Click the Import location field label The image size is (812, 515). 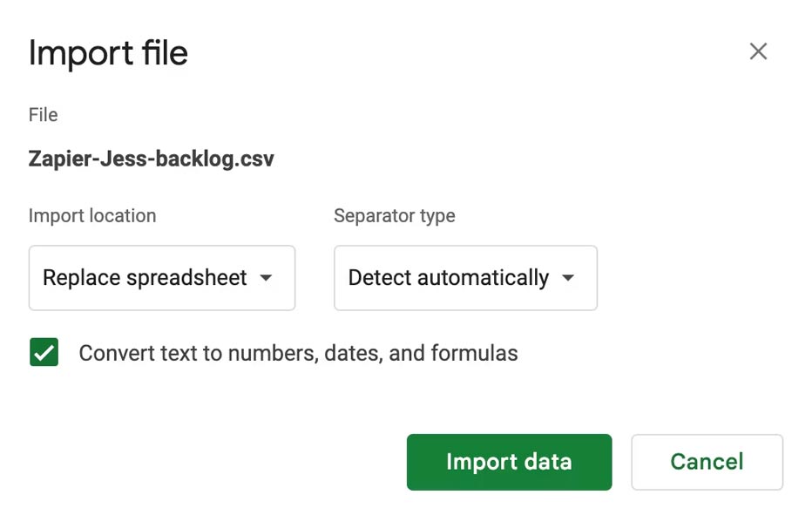tap(91, 215)
